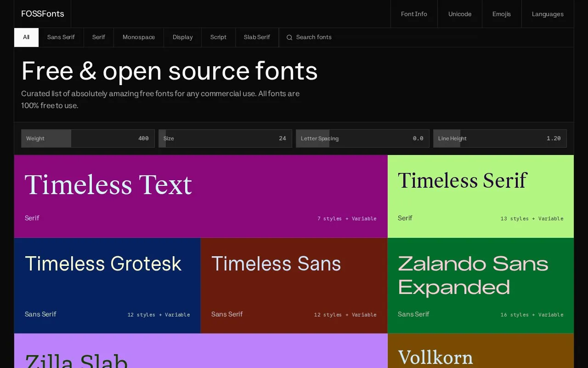Filter fonts by Sans Serif

(61, 37)
